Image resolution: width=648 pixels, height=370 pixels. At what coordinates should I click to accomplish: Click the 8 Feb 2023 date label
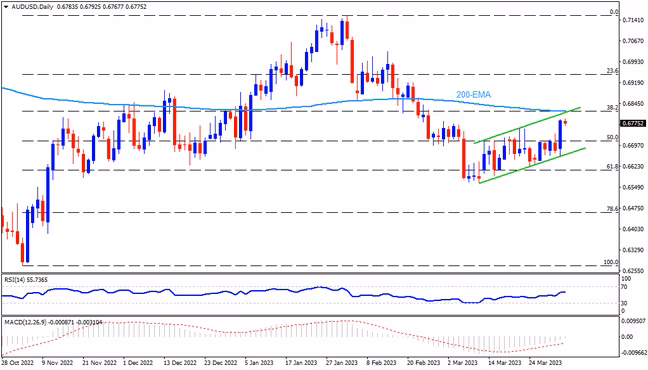tap(381, 363)
